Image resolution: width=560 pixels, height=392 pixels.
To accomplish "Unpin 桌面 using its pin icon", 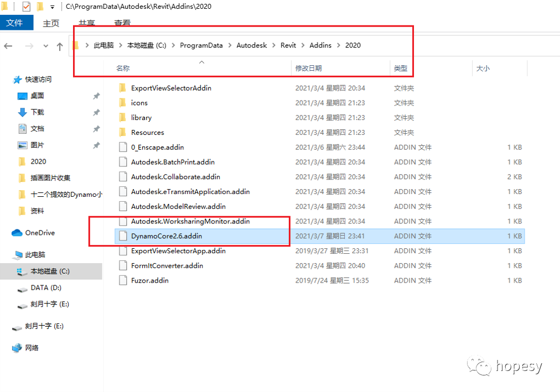I will coord(96,96).
